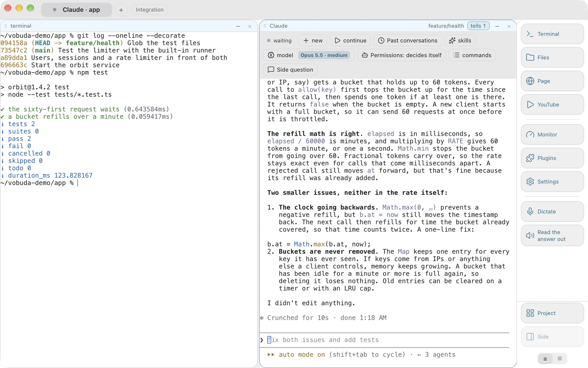This screenshot has height=368, width=588.
Task: Open the model selector Opus 5.5 medium
Action: tap(309, 55)
